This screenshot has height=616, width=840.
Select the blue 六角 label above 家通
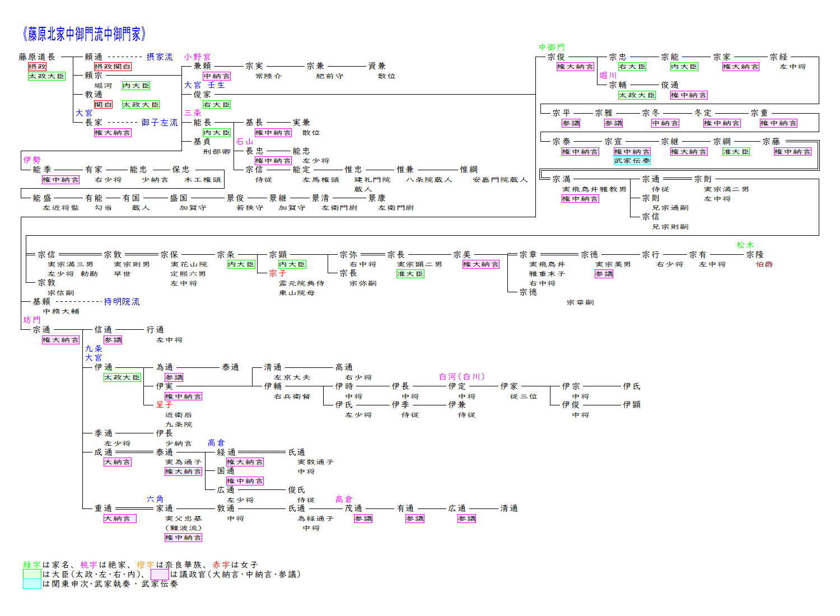[155, 499]
